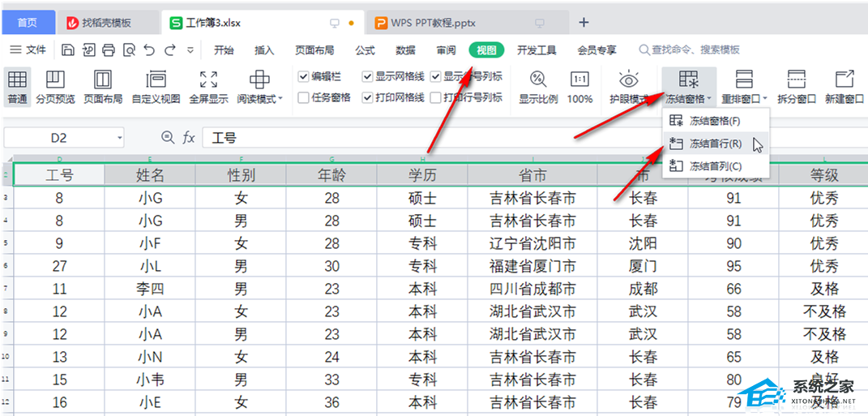Enable the 任务窗格 task pane checkbox
The height and width of the screenshot is (416, 868).
304,98
